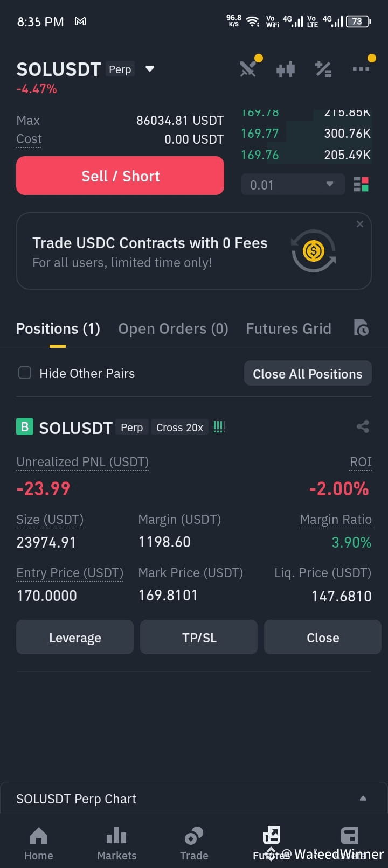Open the order history clock icon
388x868 pixels.
[x=361, y=328]
